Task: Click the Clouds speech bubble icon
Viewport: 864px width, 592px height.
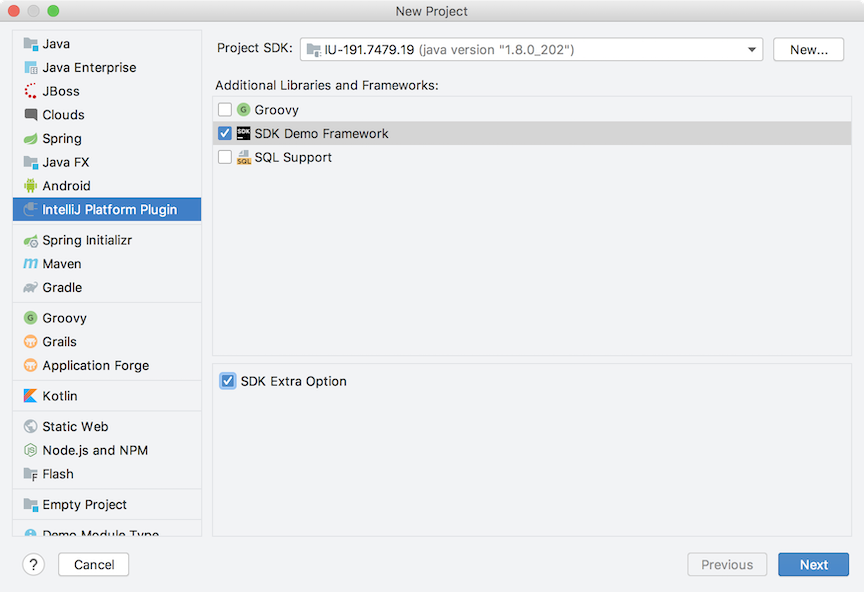Action: 30,115
